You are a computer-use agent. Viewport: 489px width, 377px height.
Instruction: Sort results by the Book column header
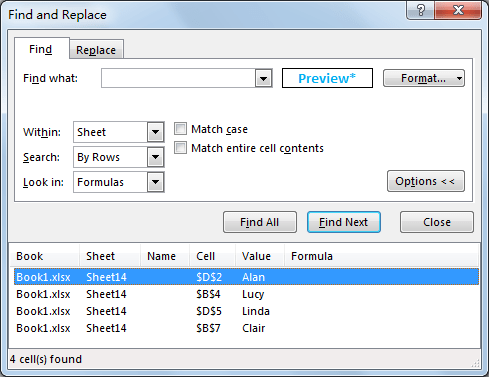coord(45,256)
